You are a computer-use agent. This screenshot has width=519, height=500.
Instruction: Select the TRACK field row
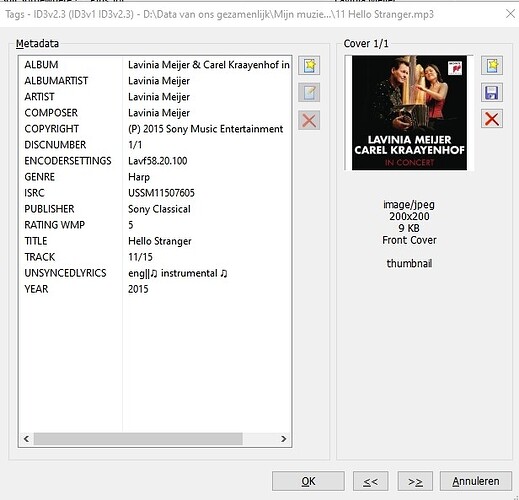(155, 257)
